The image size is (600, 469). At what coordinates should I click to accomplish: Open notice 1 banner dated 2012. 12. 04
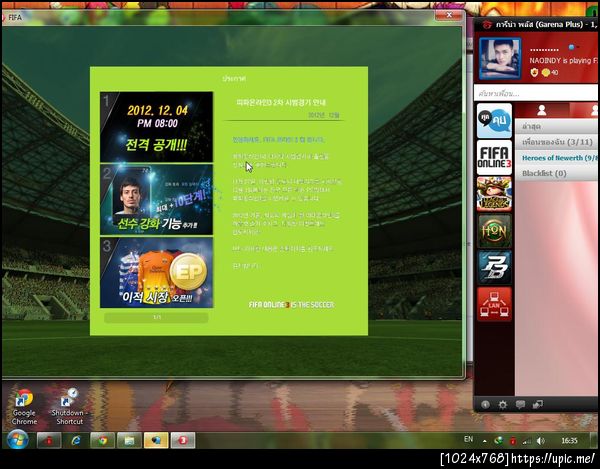[x=157, y=127]
